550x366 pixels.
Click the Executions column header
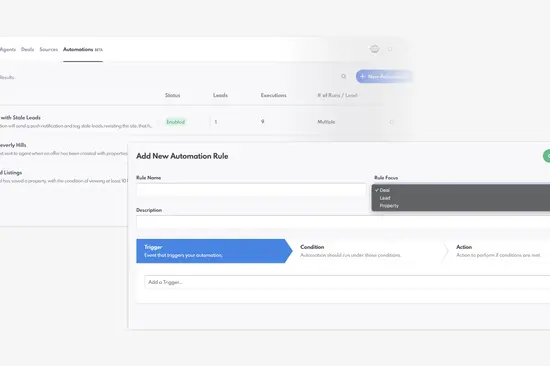[x=274, y=95]
